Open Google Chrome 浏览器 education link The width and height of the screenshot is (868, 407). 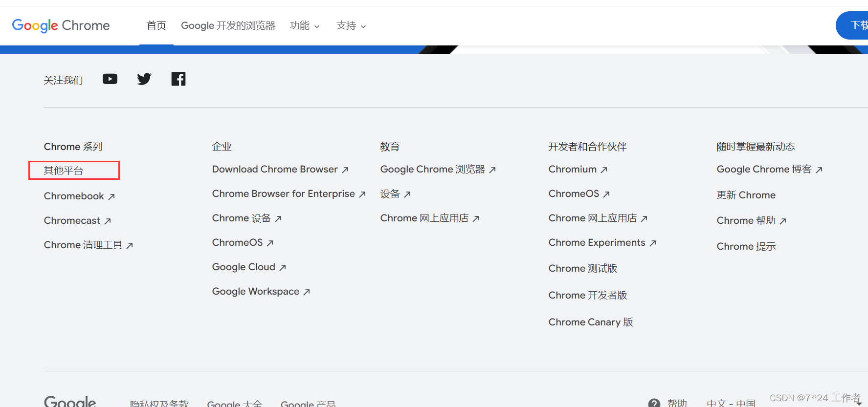tap(438, 169)
